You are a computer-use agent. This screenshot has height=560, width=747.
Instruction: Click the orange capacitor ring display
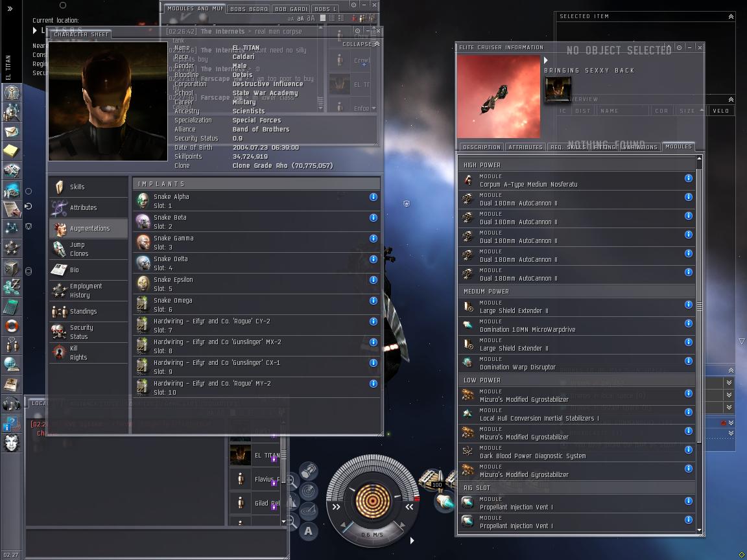(x=373, y=501)
